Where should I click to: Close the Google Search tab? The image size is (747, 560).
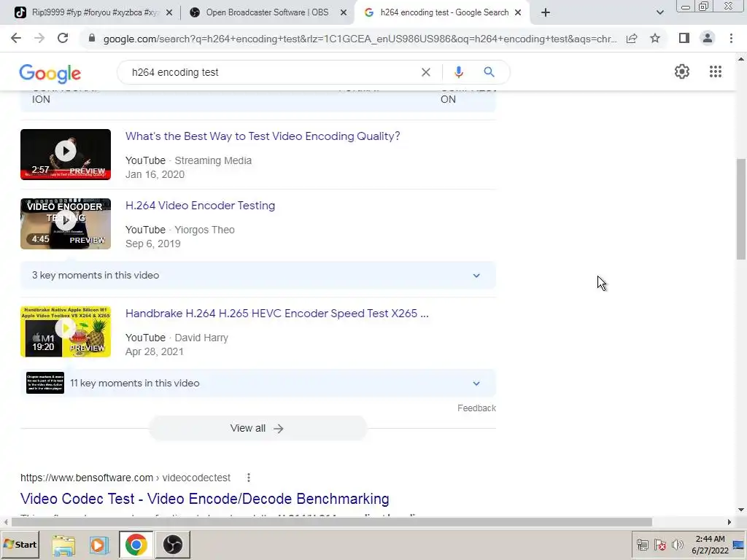[518, 13]
